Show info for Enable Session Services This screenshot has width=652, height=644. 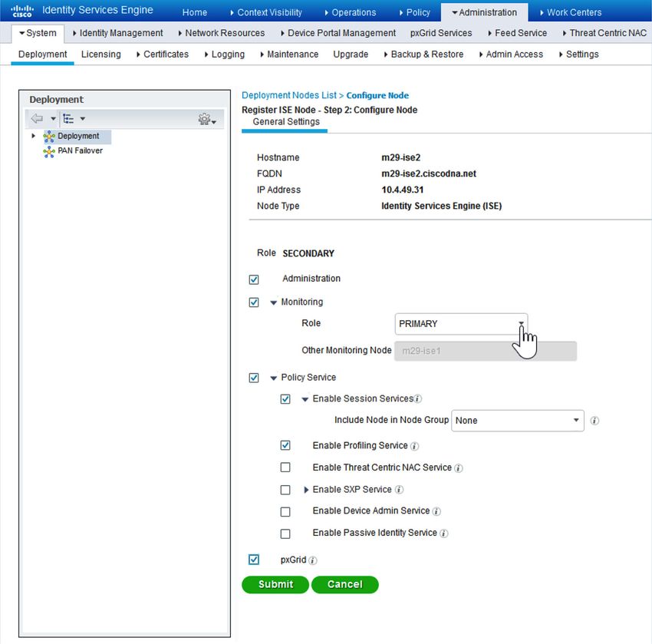tap(418, 399)
